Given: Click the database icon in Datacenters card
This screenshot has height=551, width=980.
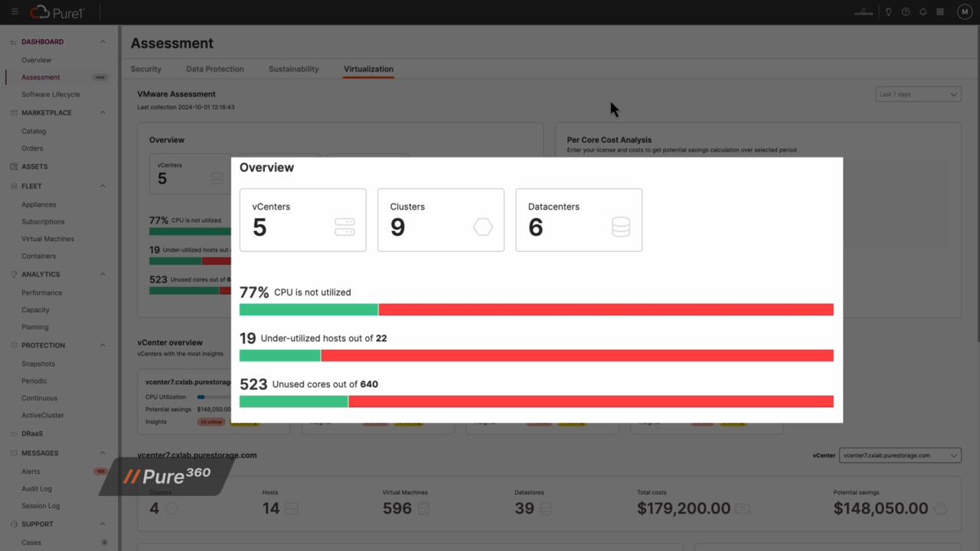Looking at the screenshot, I should (x=620, y=227).
